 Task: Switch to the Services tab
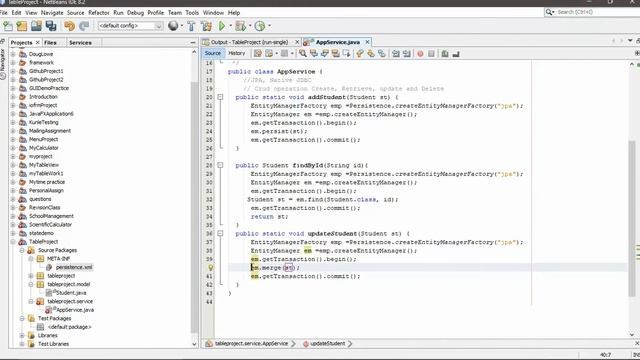[x=80, y=42]
